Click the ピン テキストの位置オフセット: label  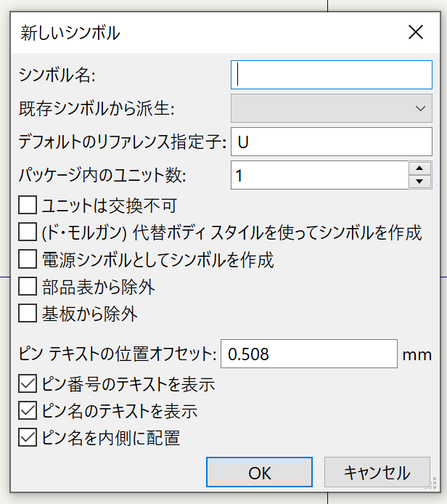pos(118,354)
